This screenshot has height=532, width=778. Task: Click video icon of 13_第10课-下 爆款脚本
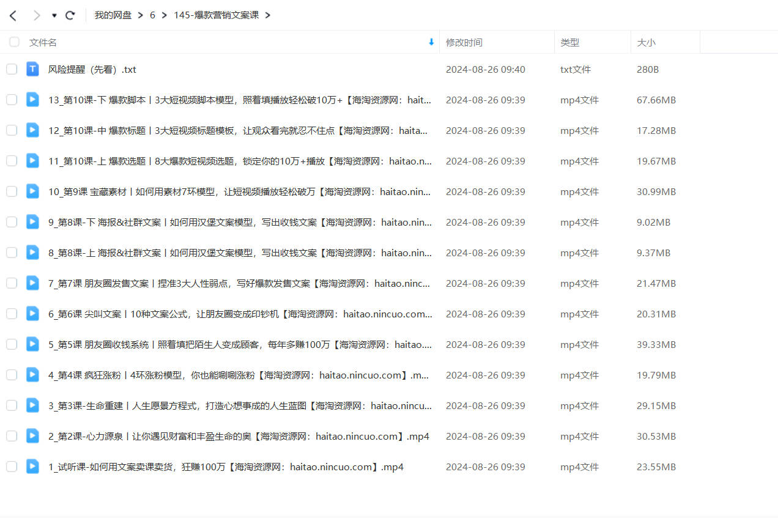(x=32, y=100)
